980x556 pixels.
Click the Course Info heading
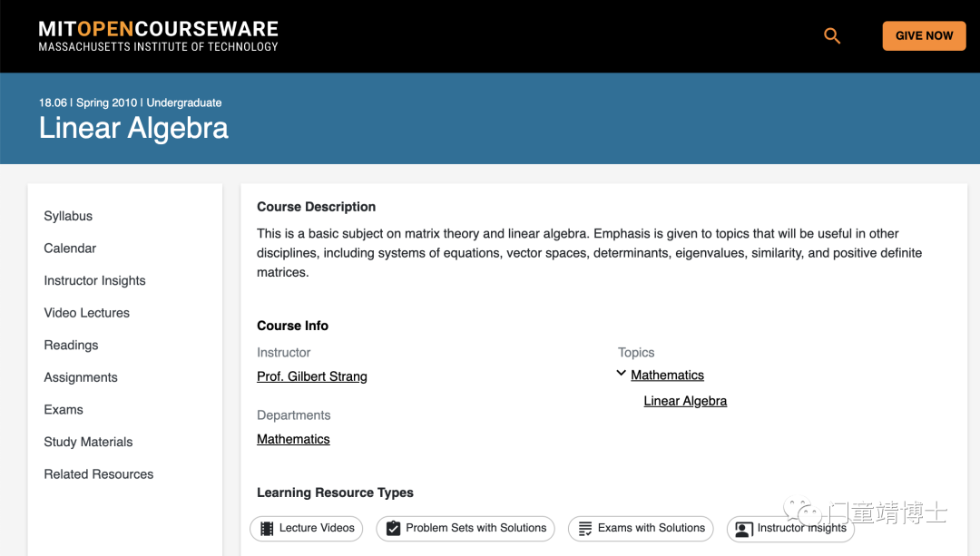coord(292,326)
